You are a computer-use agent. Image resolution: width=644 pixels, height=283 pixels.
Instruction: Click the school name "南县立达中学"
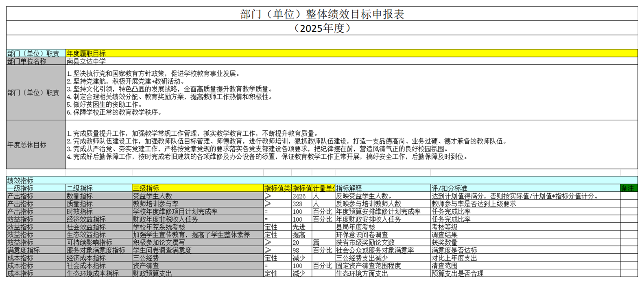86,61
